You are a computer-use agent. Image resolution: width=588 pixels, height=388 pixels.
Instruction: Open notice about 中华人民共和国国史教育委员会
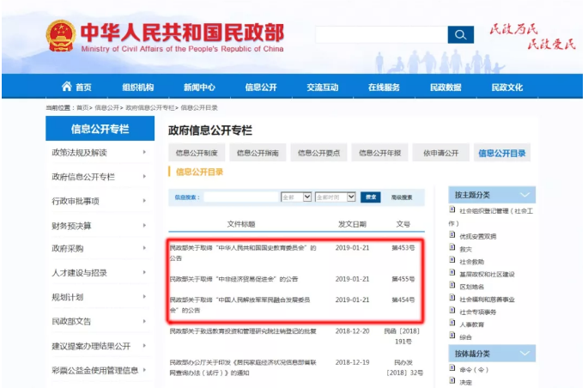coord(243,252)
